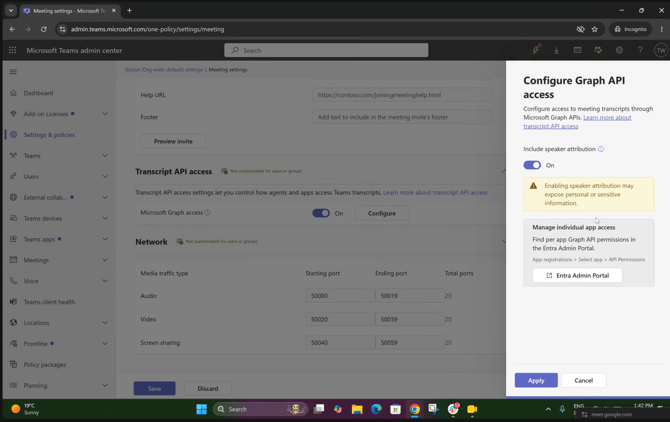The image size is (670, 422).
Task: Open the Windows Start button
Action: [201, 409]
